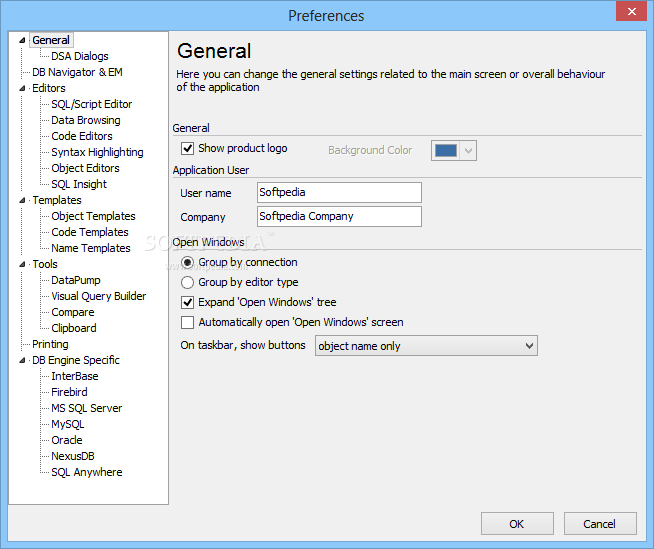Confirm preferences with the OK button
Image resolution: width=654 pixels, height=549 pixels.
tap(517, 524)
